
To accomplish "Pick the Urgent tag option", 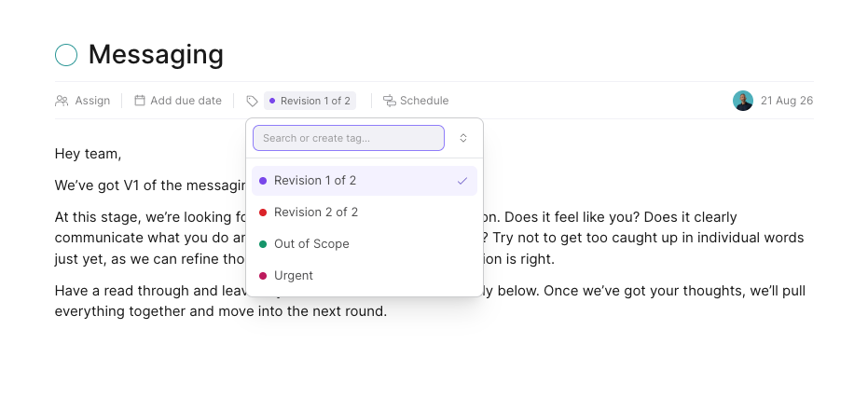I will click(x=365, y=276).
